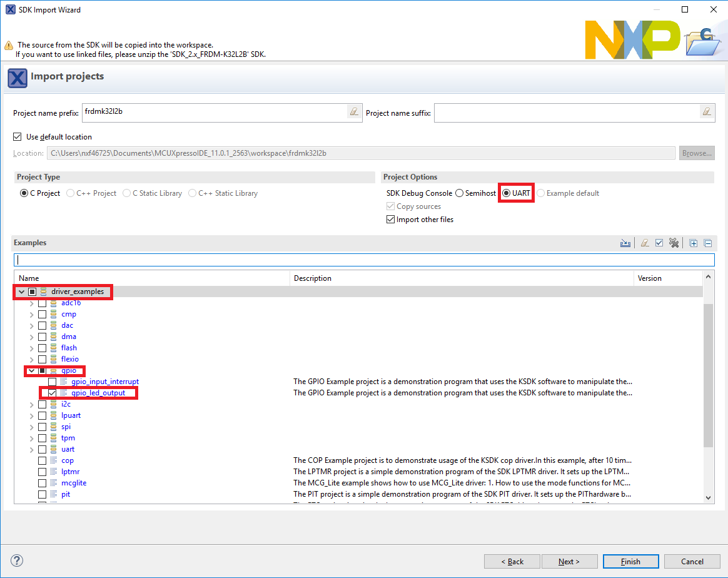This screenshot has width=728, height=578.
Task: Collapse all examples with the minus icon
Action: pyautogui.click(x=708, y=243)
